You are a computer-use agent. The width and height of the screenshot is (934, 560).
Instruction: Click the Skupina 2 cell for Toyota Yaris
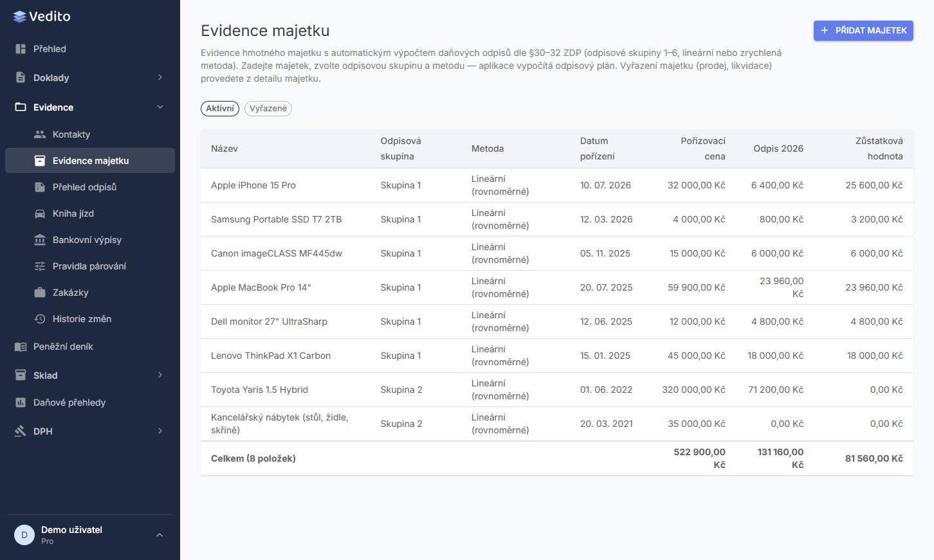pyautogui.click(x=401, y=390)
